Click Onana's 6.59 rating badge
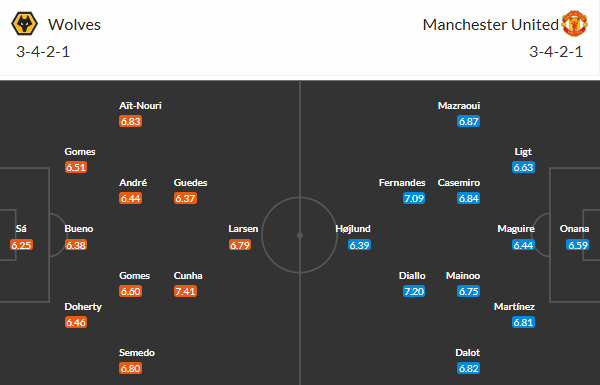This screenshot has width=600, height=385. coord(578,245)
